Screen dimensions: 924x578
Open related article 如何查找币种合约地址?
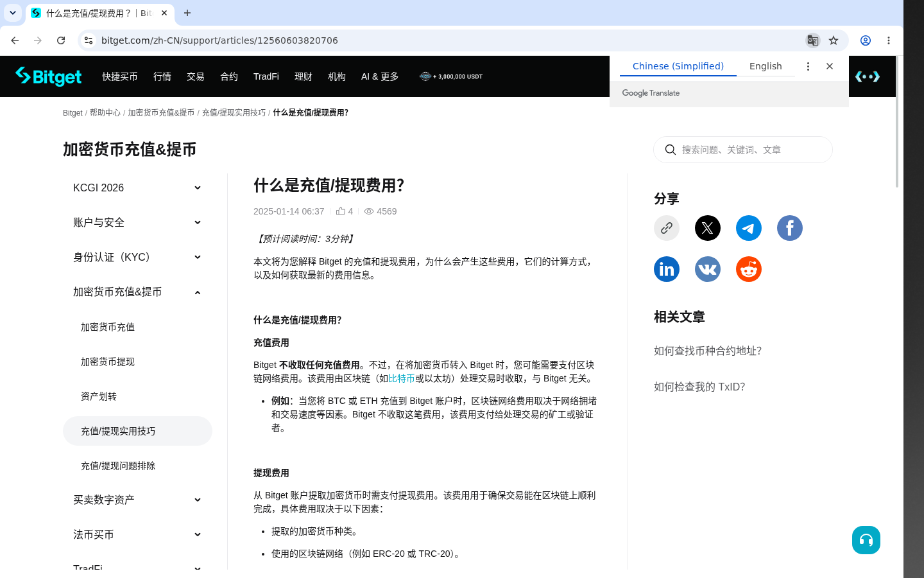tap(708, 351)
